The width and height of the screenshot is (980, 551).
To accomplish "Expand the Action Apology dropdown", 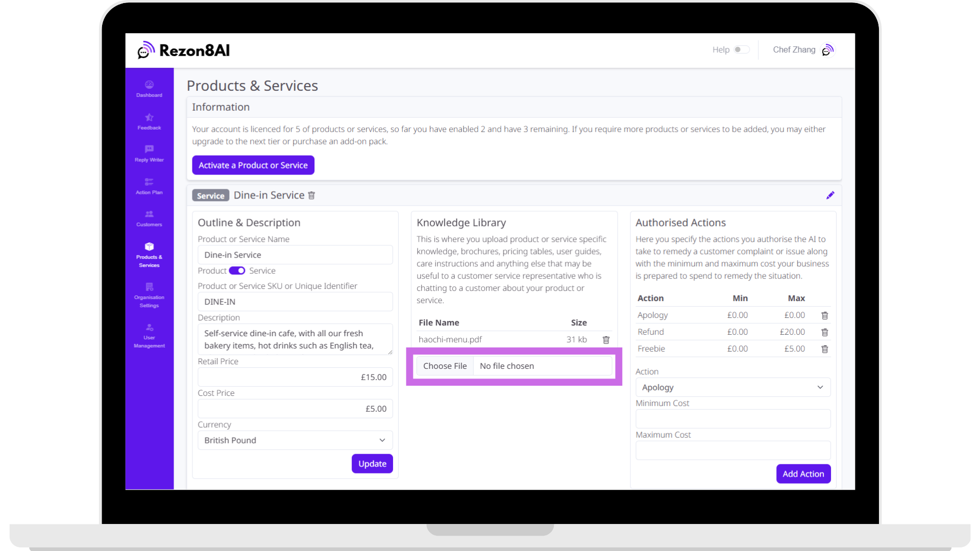I will 732,387.
